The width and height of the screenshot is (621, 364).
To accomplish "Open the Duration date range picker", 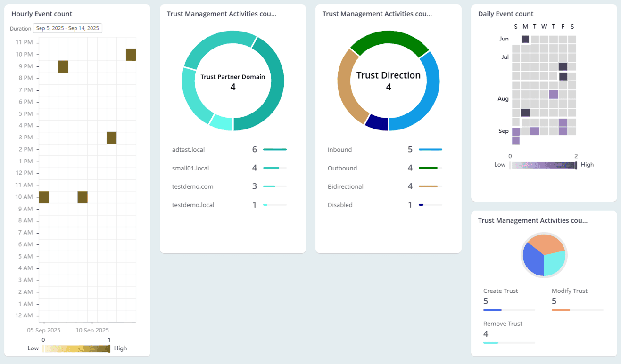I will tap(67, 28).
